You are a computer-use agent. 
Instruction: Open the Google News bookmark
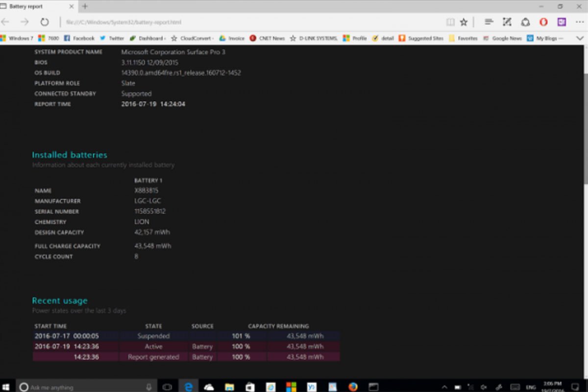click(x=502, y=38)
